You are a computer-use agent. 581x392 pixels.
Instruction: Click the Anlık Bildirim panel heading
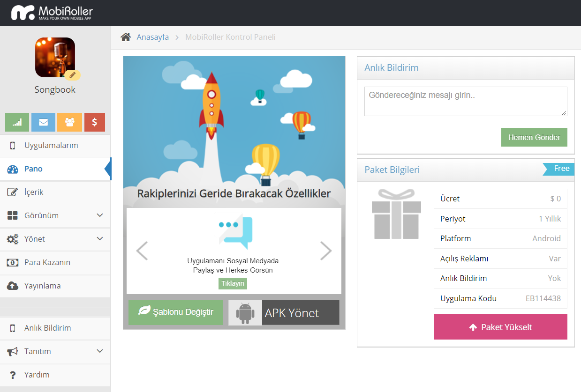pyautogui.click(x=392, y=67)
